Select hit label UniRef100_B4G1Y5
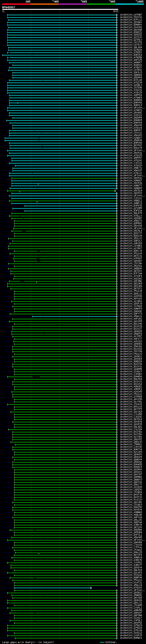Screen dimensions: 146x644 (x=131, y=148)
